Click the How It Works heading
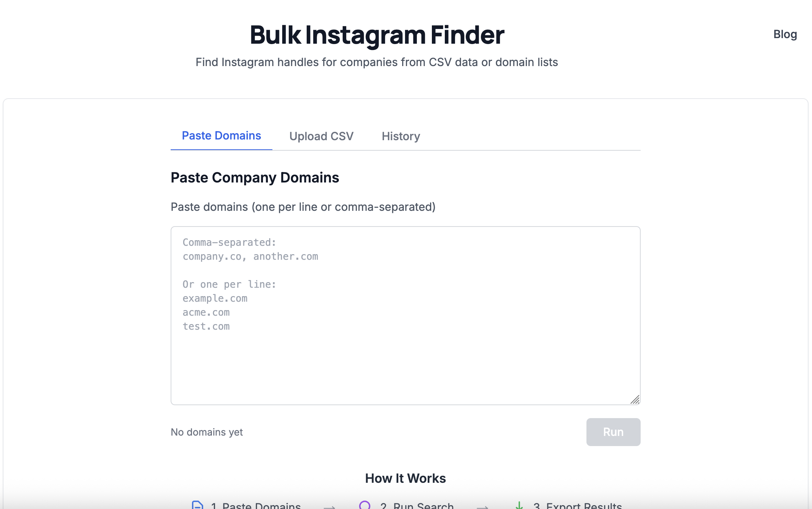The height and width of the screenshot is (509, 812). 405,478
